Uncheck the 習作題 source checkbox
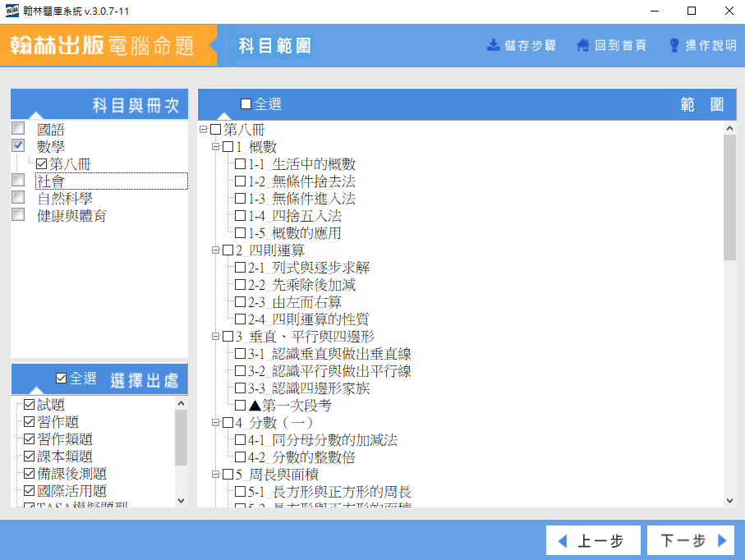 [30, 422]
